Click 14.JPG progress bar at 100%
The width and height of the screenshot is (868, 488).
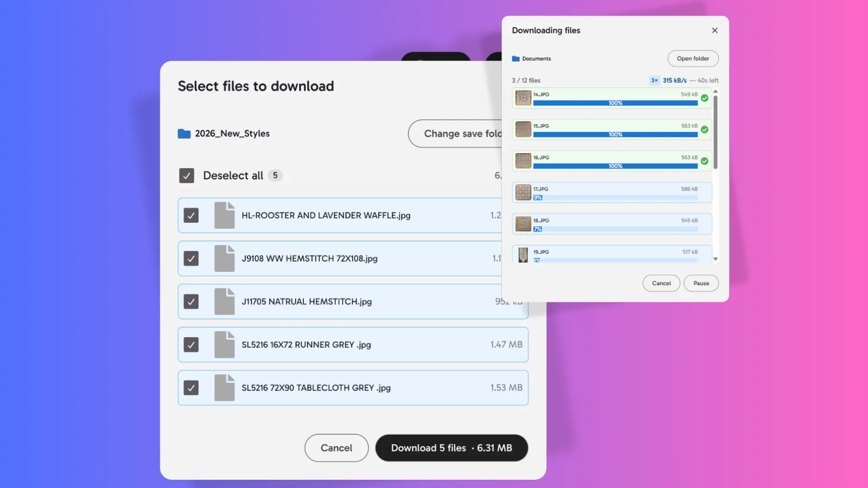[615, 103]
